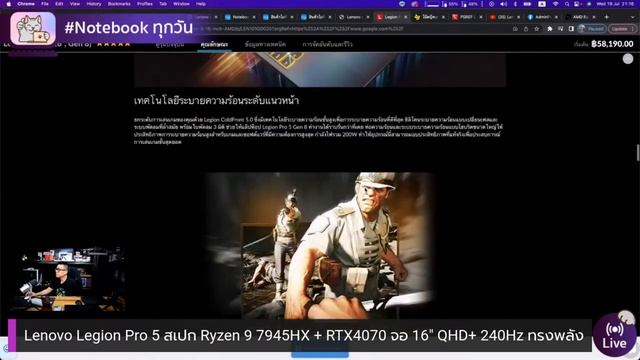
Task: Open the Apple menu
Action: point(9,4)
